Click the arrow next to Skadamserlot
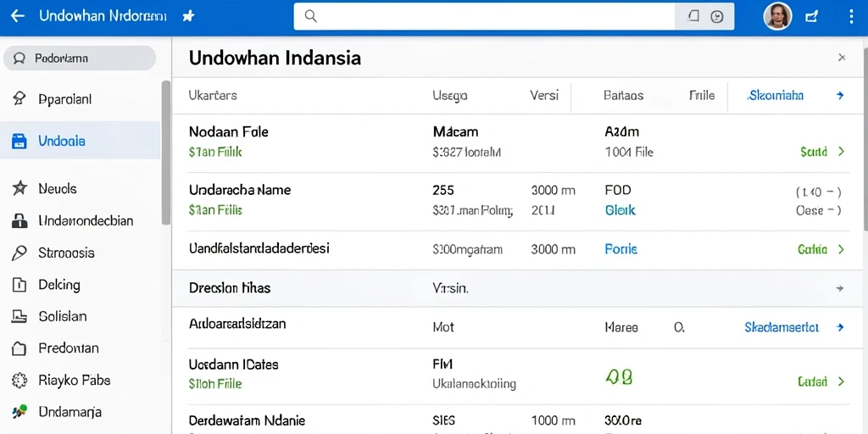Viewport: 868px width, 434px height. pyautogui.click(x=840, y=328)
